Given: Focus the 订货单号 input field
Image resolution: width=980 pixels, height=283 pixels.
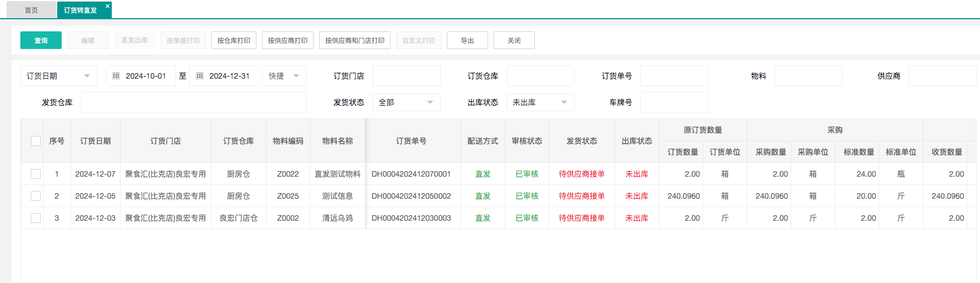Looking at the screenshot, I should (674, 76).
